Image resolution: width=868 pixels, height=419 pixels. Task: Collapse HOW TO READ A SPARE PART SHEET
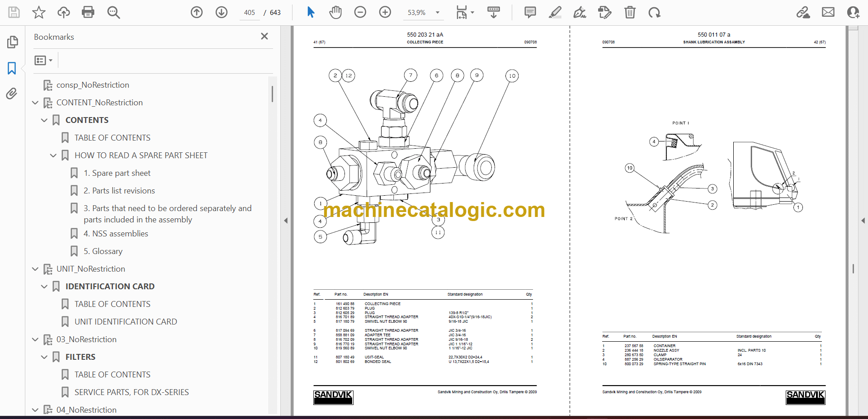[53, 155]
